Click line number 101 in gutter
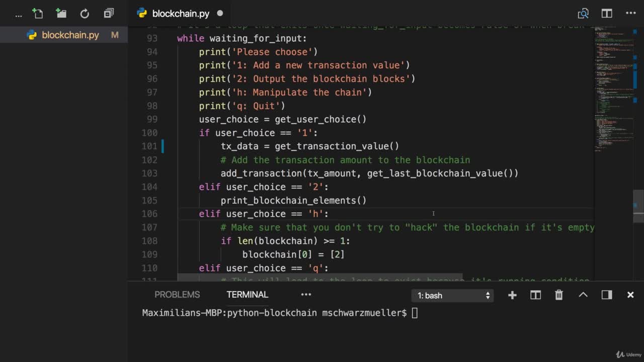 point(149,146)
